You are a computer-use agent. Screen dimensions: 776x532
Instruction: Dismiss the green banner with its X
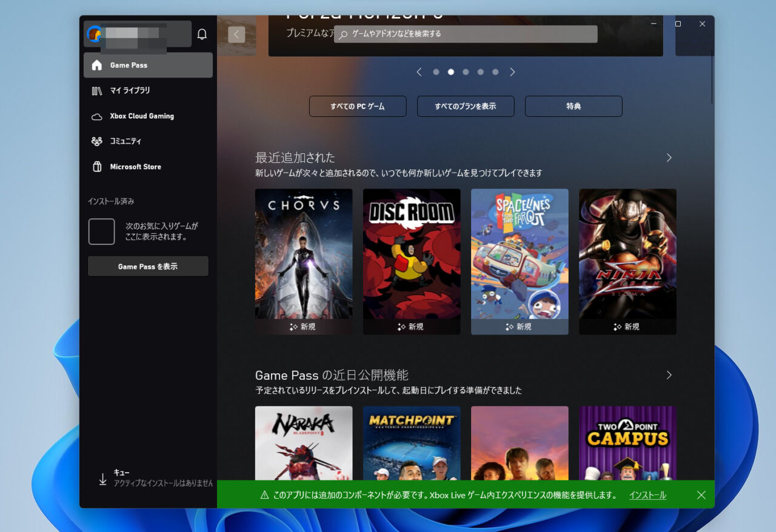point(701,495)
